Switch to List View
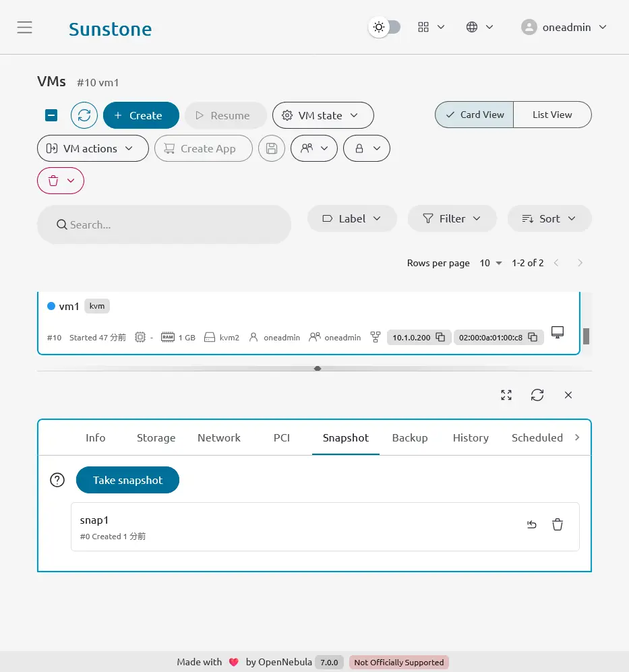629x672 pixels. 552,115
